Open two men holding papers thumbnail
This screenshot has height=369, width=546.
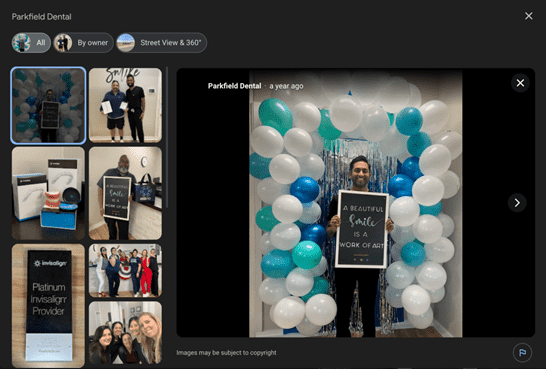tap(125, 105)
